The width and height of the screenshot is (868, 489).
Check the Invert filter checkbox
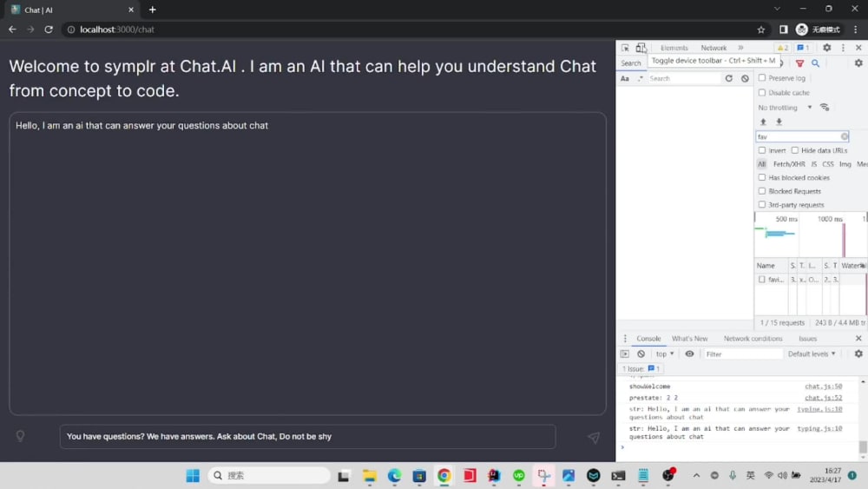762,150
